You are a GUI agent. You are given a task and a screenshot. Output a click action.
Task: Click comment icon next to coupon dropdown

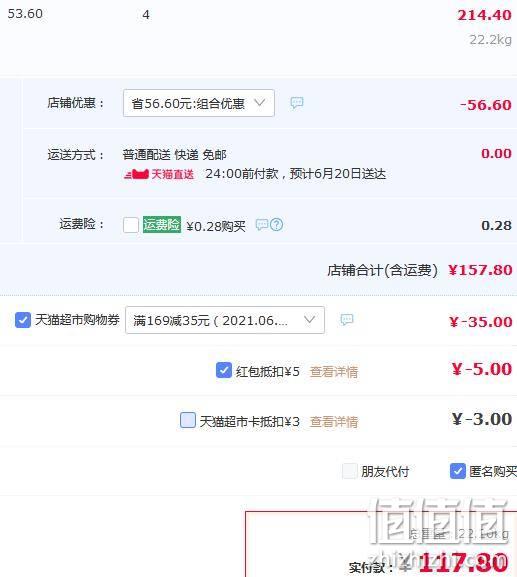tap(346, 320)
